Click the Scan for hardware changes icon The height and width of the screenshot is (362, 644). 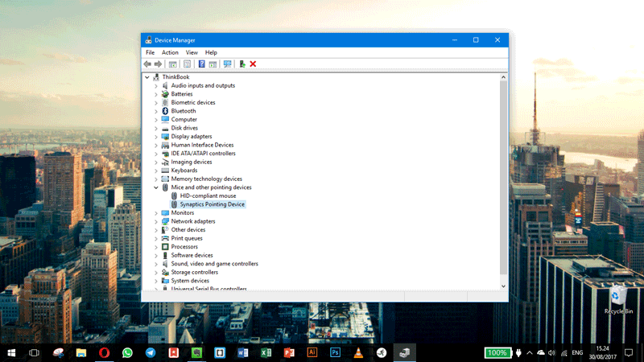point(227,64)
